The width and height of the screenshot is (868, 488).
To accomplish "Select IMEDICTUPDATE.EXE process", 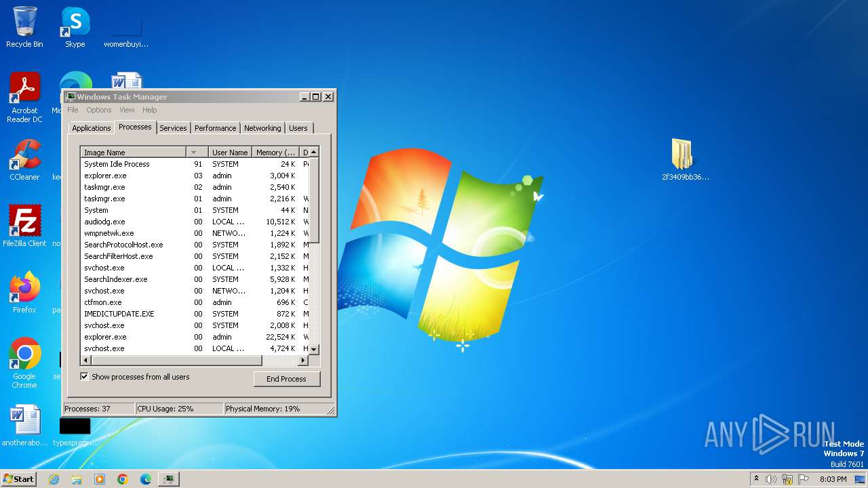I will (195, 314).
